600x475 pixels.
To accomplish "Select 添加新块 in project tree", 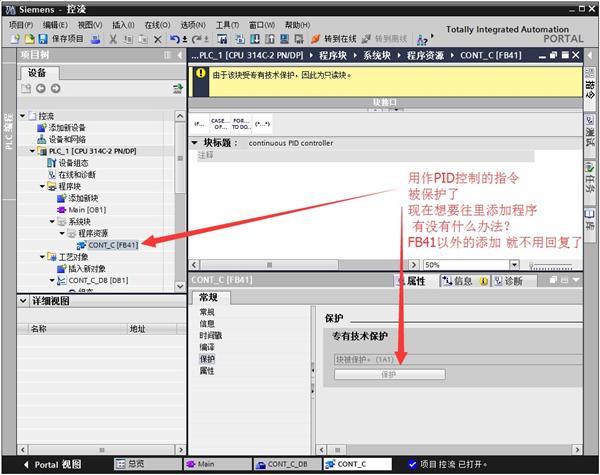I will click(83, 198).
